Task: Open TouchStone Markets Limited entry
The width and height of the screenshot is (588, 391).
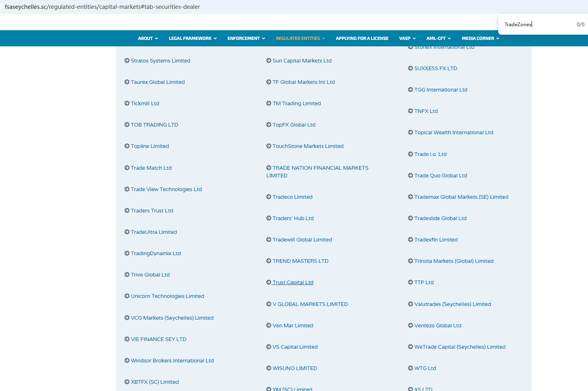Action: [x=308, y=146]
